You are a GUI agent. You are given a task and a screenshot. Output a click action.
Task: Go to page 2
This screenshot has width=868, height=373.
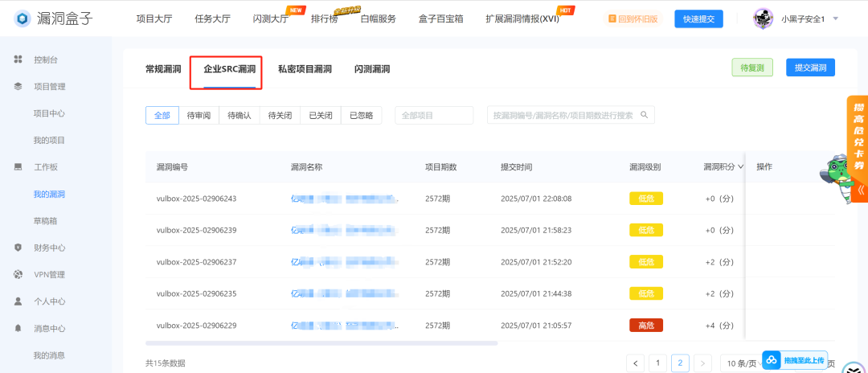pyautogui.click(x=680, y=363)
